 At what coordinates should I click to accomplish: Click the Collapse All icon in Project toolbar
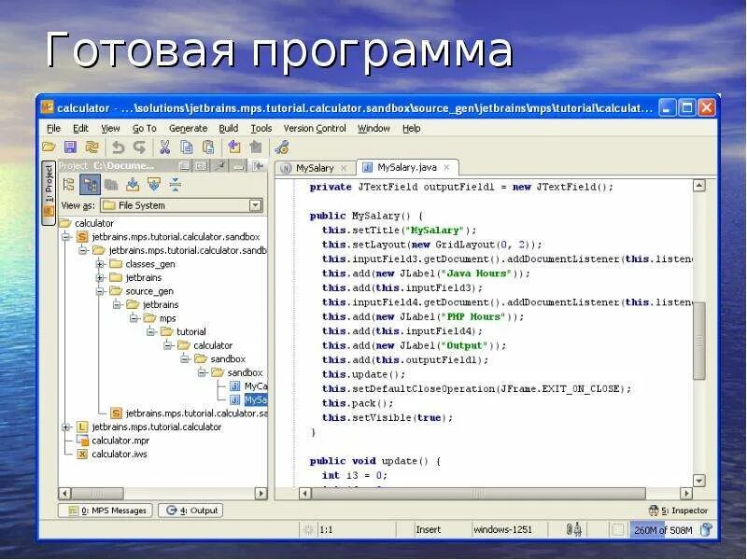point(175,185)
